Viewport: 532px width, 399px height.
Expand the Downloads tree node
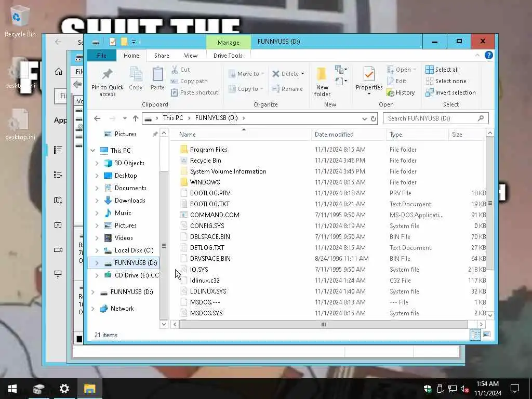(x=97, y=201)
